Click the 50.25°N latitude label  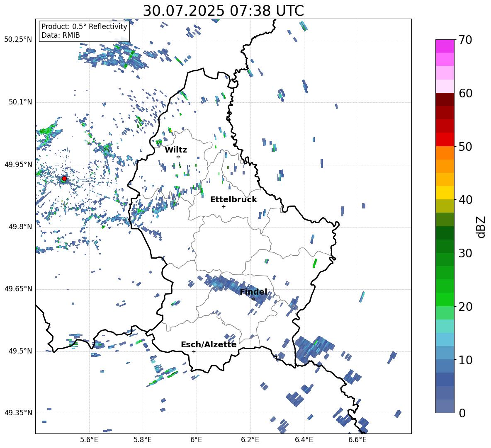(18, 40)
